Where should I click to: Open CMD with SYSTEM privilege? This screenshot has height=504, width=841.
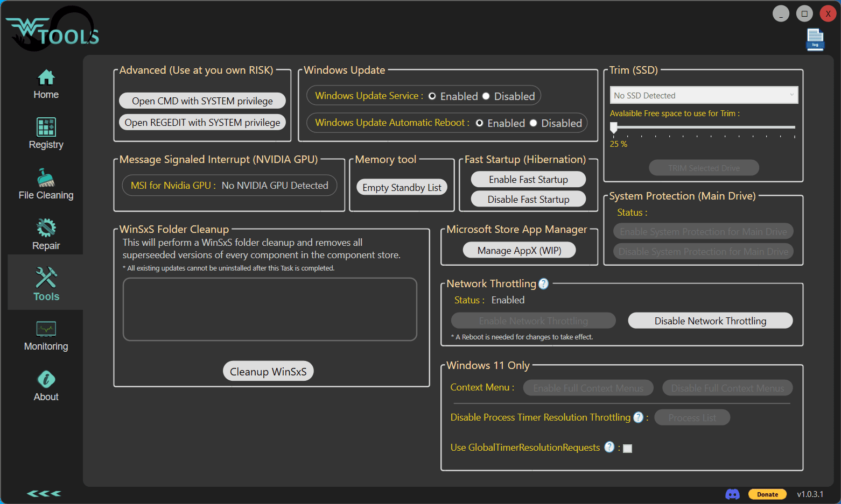(202, 101)
